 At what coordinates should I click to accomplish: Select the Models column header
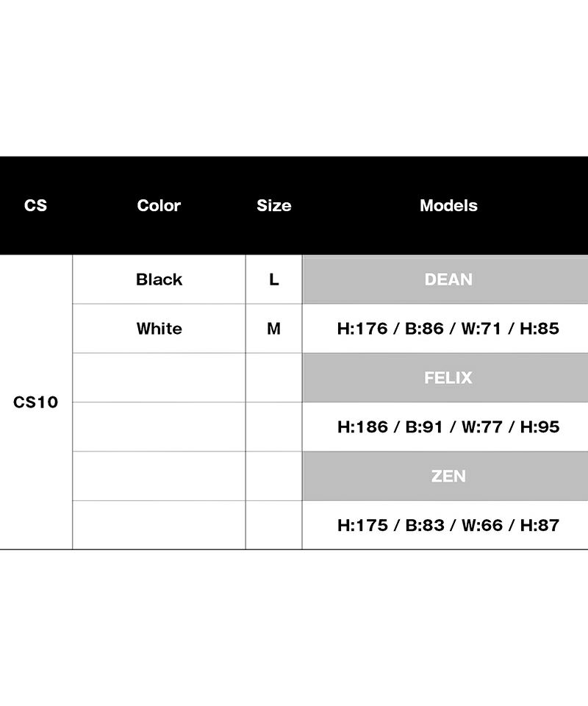tap(448, 206)
